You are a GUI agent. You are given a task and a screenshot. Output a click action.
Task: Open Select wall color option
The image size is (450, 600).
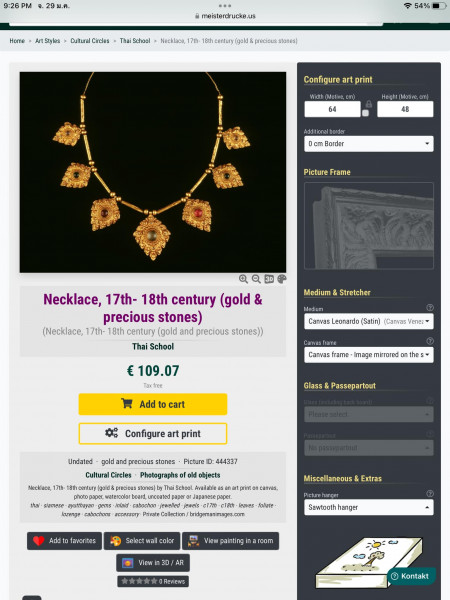pos(142,541)
